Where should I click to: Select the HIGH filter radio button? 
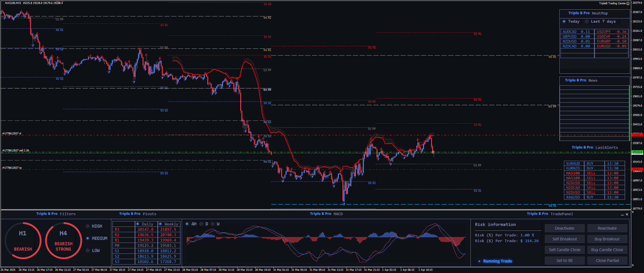tap(88, 226)
